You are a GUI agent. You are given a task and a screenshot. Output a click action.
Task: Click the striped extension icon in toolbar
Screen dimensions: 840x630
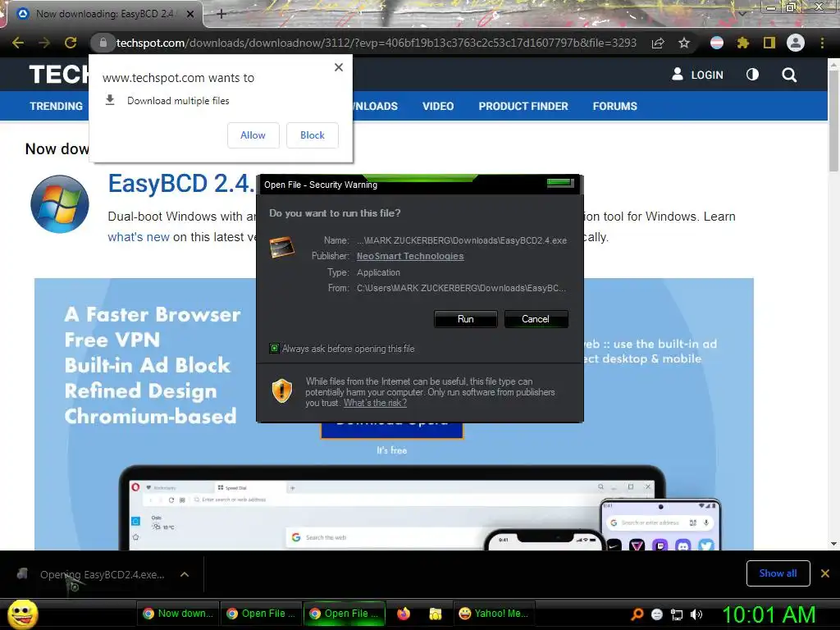[716, 43]
